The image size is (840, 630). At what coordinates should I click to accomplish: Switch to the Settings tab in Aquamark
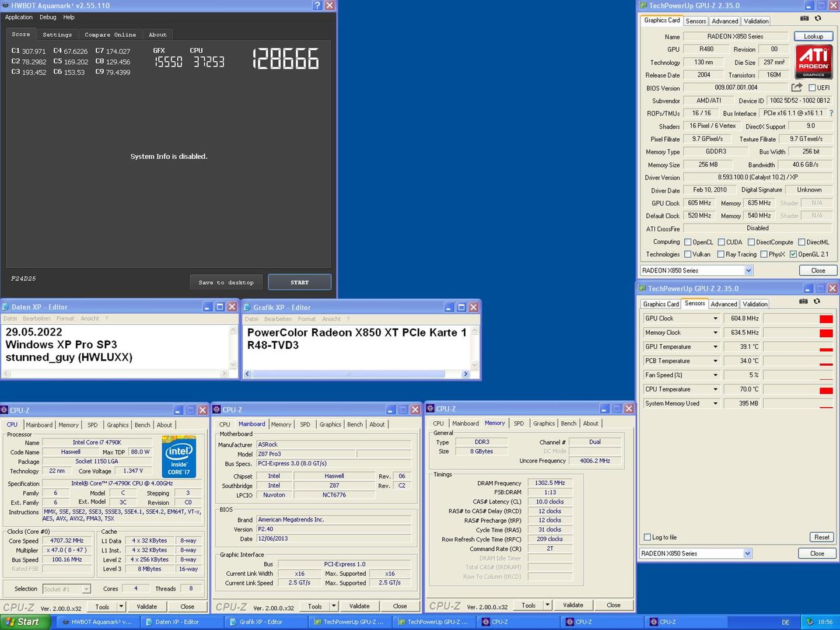[57, 35]
